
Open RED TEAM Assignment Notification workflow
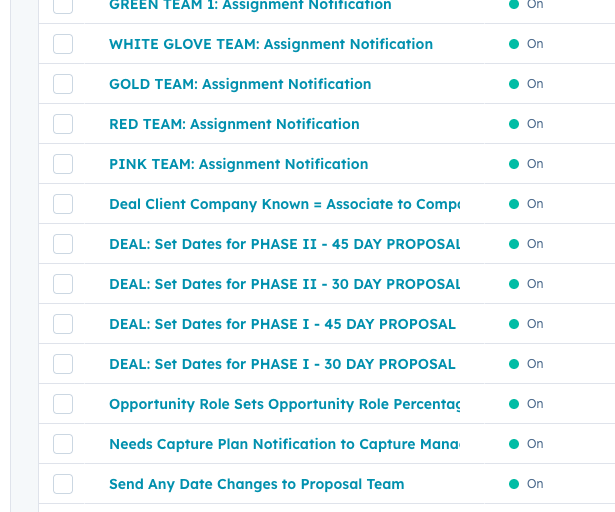pyautogui.click(x=234, y=124)
